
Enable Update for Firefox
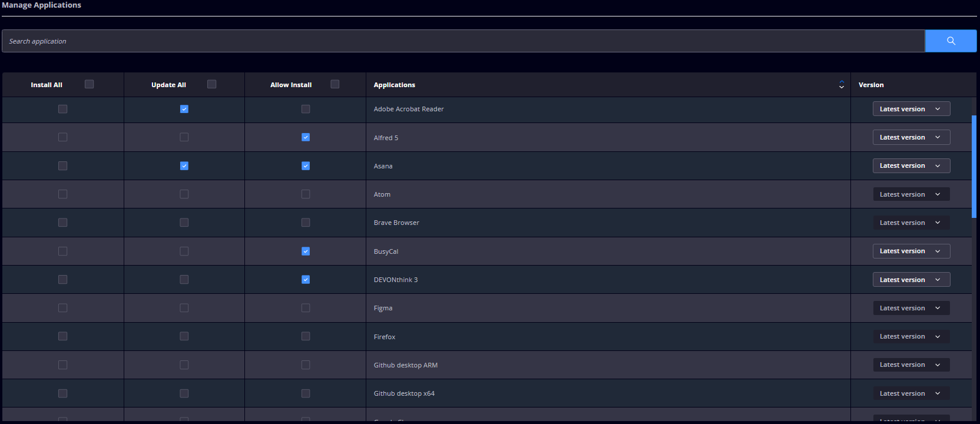[x=184, y=336]
